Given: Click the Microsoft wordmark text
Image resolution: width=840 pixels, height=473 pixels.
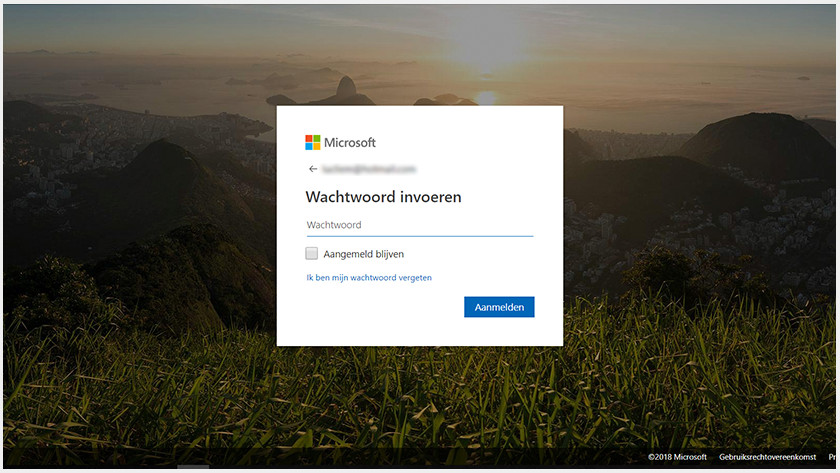Looking at the screenshot, I should (x=350, y=142).
